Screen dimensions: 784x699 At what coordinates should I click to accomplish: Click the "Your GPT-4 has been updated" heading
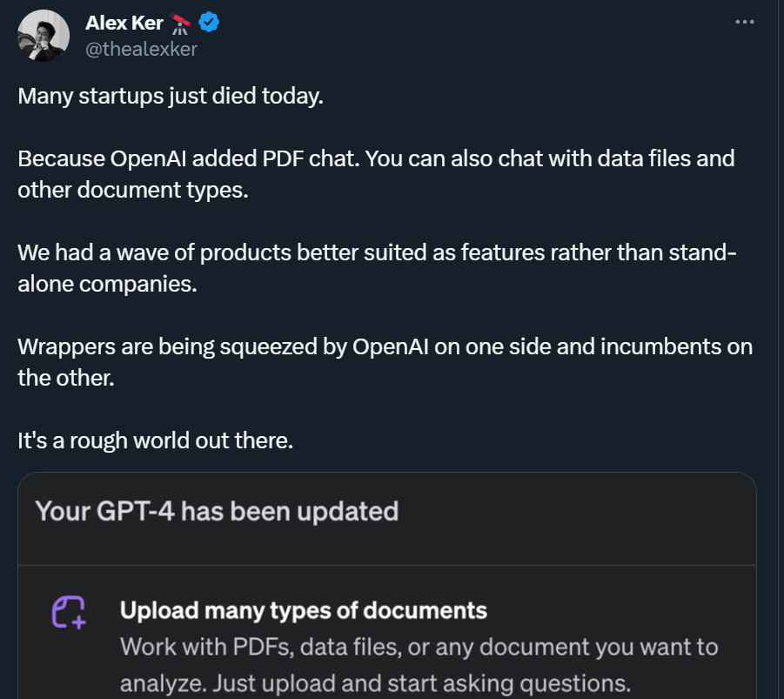coord(217,510)
